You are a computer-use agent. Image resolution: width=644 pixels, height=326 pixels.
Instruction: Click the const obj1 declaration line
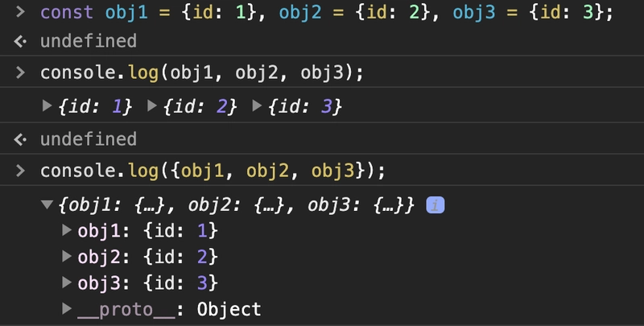[x=327, y=13]
